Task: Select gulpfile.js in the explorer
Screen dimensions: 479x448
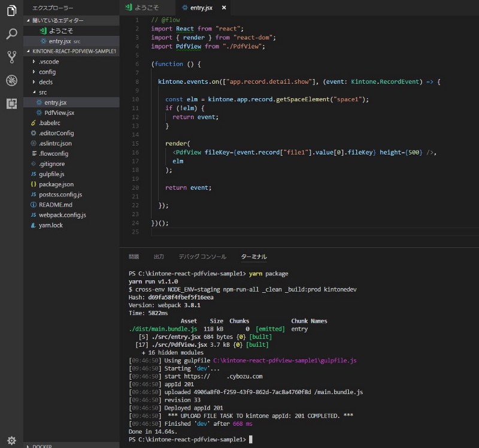Action: point(51,174)
